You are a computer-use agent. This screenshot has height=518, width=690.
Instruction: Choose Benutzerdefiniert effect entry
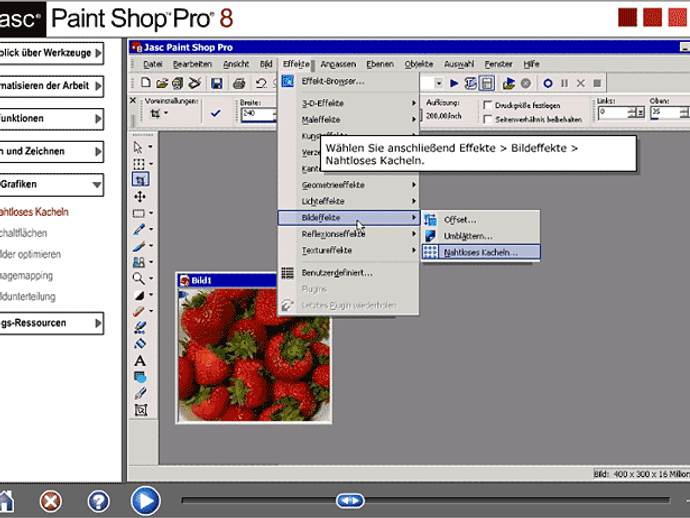coord(348,273)
